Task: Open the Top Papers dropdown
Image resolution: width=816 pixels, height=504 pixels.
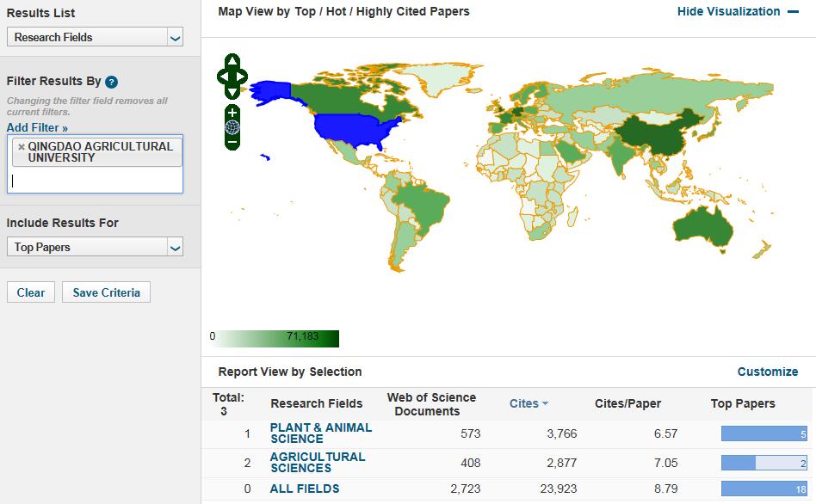Action: pyautogui.click(x=95, y=247)
